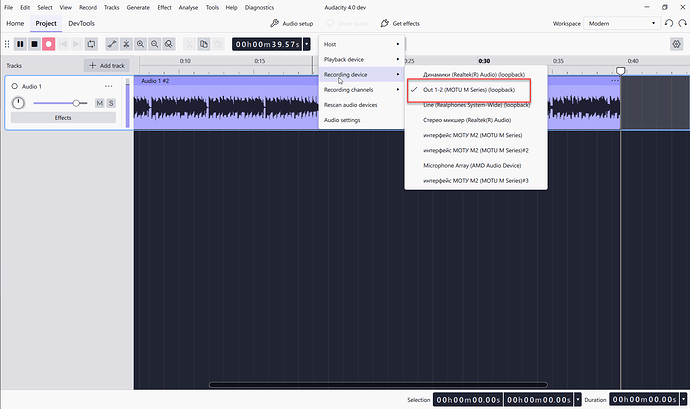Click the zoom in magnifier icon
The width and height of the screenshot is (690, 409).
pos(140,44)
